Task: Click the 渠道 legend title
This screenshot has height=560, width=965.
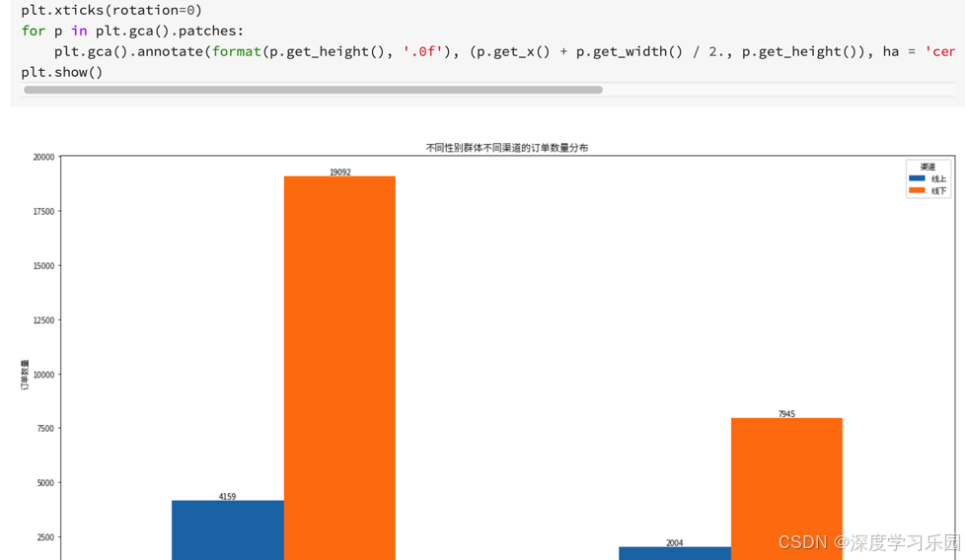Action: (x=928, y=167)
